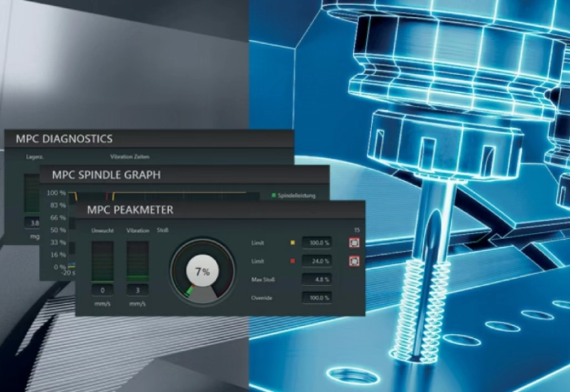Screen dimensions: 570x392
Task: Toggle the yellow Limit 100.0 % checkbox icon
Action: point(354,243)
